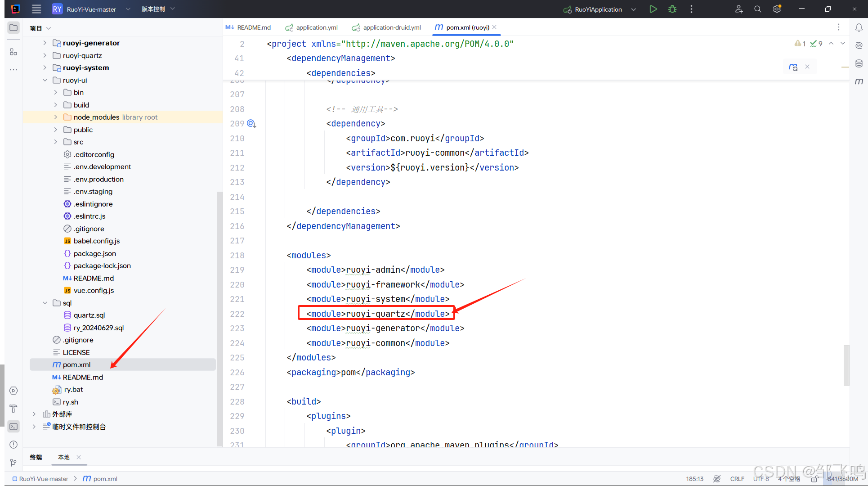
Task: Select quartz.sql file
Action: (x=89, y=315)
